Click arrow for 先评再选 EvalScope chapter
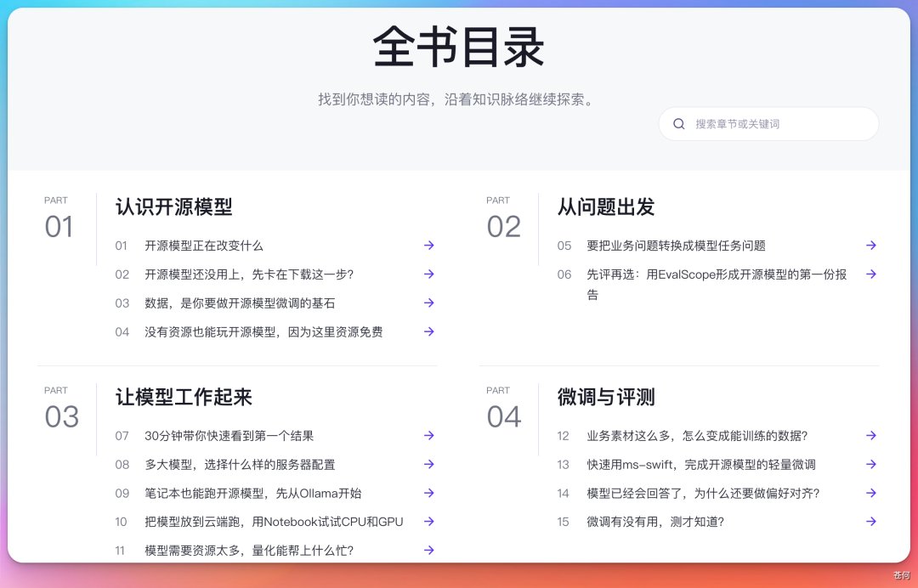The image size is (918, 588). click(x=871, y=274)
